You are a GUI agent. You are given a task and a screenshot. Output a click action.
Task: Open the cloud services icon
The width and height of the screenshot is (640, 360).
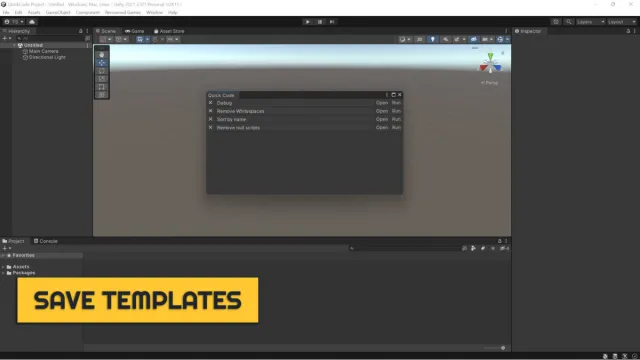click(x=32, y=22)
